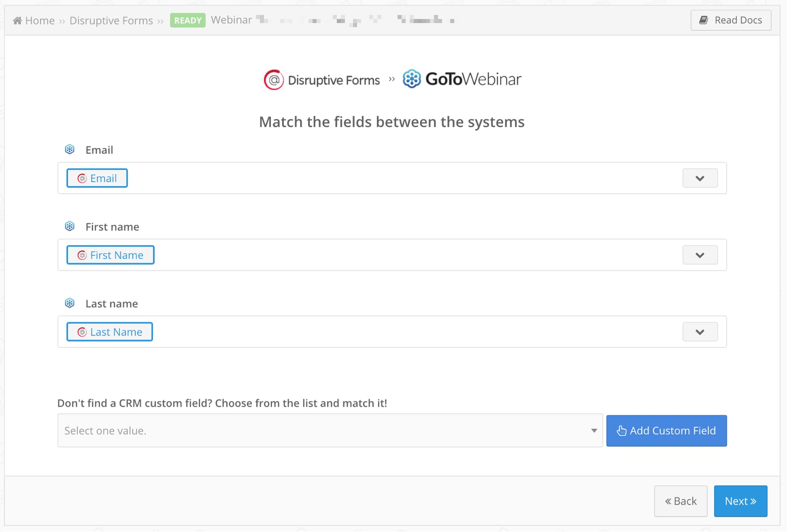
Task: Open the Webinar breadcrumb item
Action: pyautogui.click(x=231, y=20)
